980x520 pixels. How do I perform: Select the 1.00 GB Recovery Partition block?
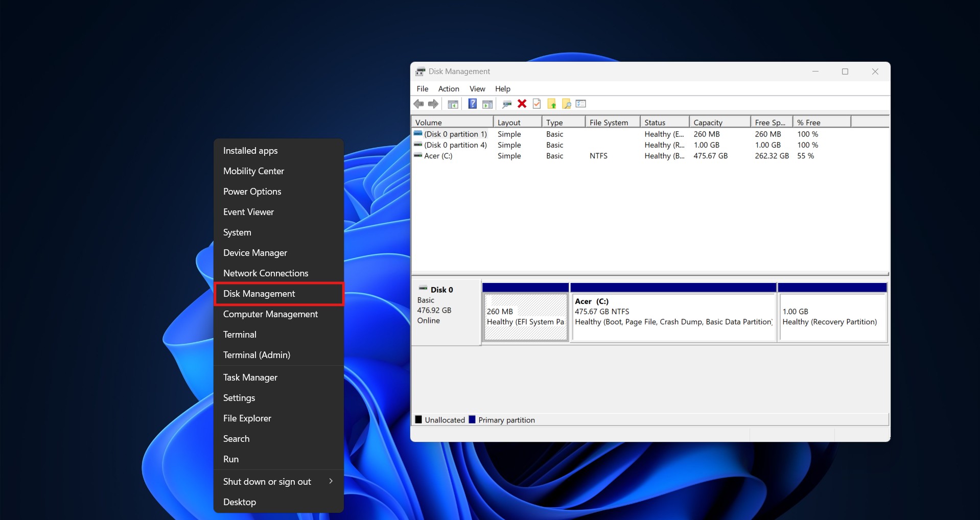click(x=831, y=317)
